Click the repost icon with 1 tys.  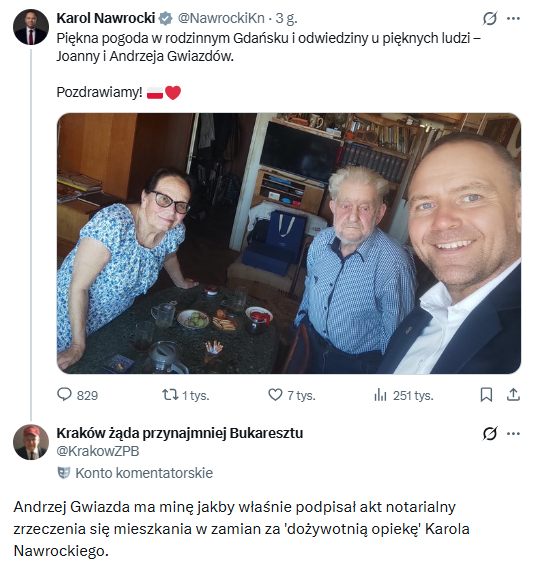(x=170, y=395)
